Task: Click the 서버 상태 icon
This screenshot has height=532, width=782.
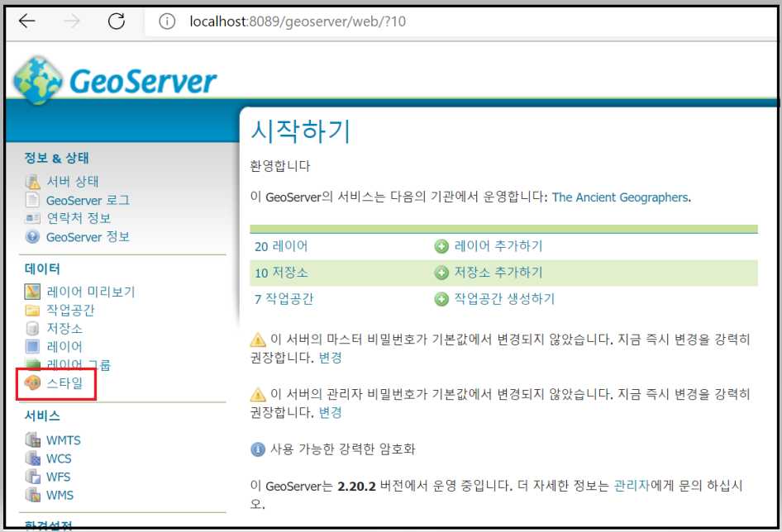Action: 32,182
